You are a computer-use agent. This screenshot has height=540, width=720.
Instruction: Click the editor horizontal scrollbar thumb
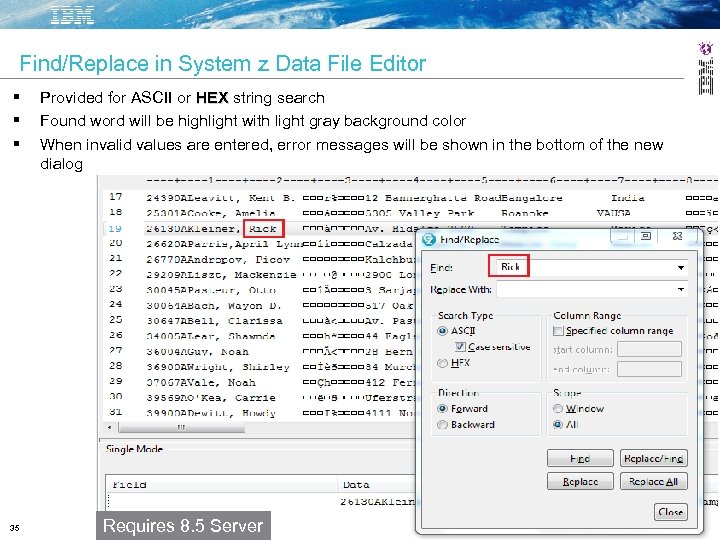click(181, 428)
